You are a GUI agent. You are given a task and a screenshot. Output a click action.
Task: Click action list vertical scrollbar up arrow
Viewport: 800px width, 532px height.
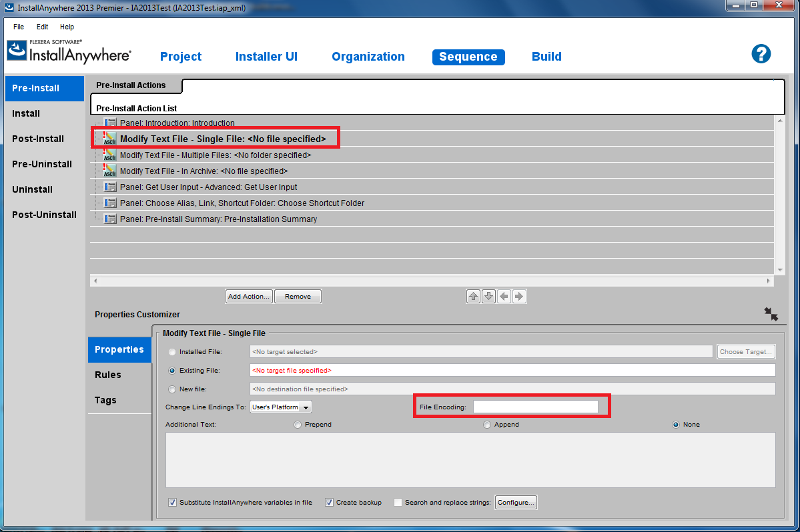(x=779, y=121)
